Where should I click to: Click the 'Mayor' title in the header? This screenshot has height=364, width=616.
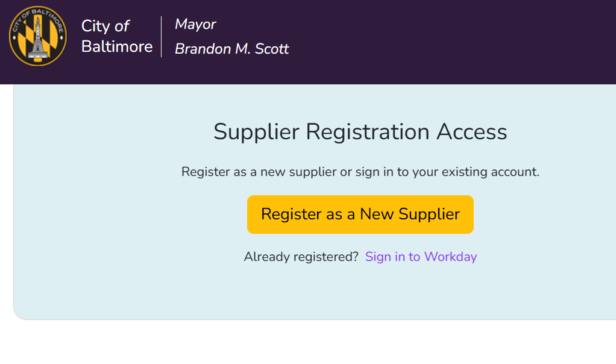click(x=194, y=24)
